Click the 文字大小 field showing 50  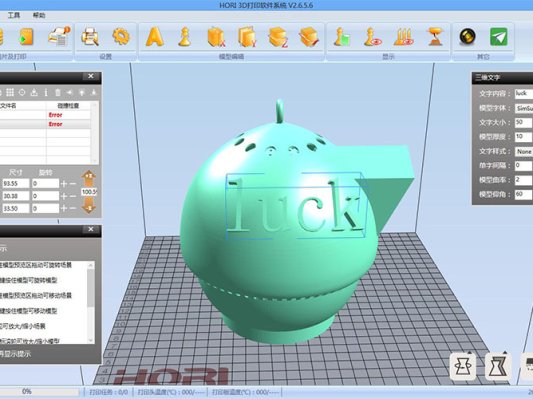point(523,122)
